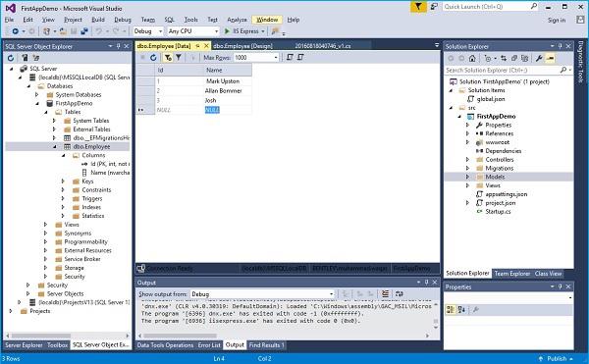Switch to the 20160818040746_v1.cs tab

(323, 46)
